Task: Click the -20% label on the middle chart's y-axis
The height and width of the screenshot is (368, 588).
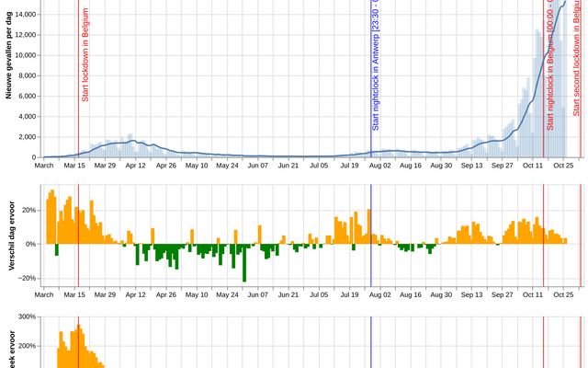Action: pos(26,278)
